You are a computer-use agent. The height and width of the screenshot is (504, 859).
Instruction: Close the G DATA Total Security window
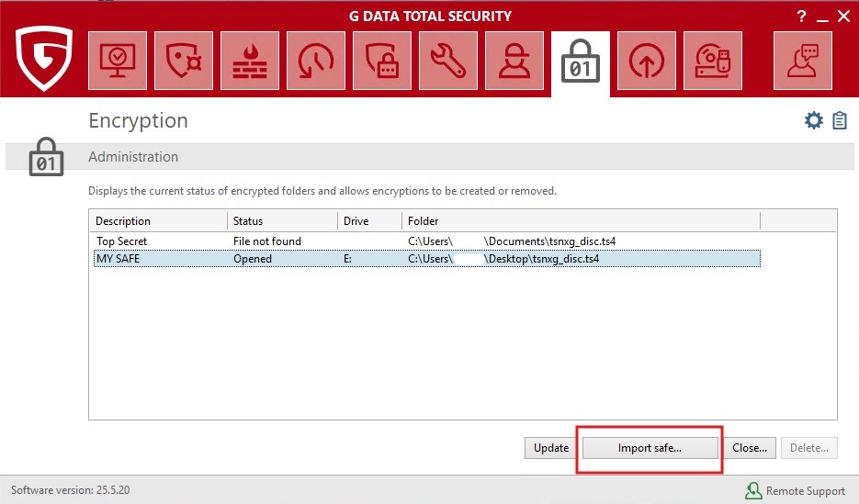coord(843,17)
